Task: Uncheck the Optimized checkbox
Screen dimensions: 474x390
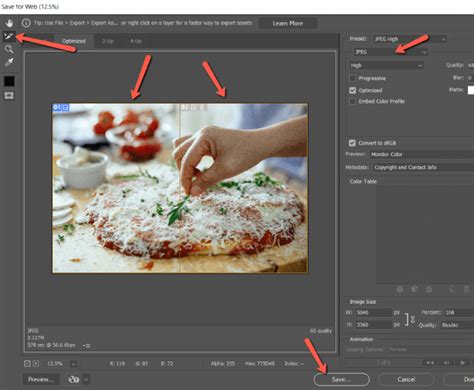Action: pyautogui.click(x=352, y=90)
